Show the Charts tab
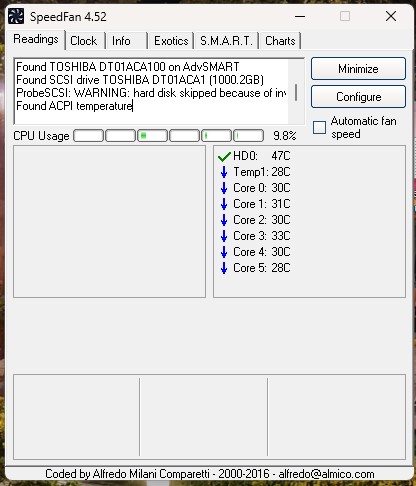 [280, 41]
